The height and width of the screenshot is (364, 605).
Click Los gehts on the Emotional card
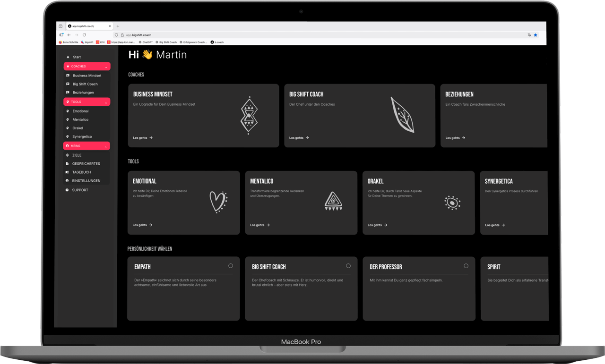142,225
